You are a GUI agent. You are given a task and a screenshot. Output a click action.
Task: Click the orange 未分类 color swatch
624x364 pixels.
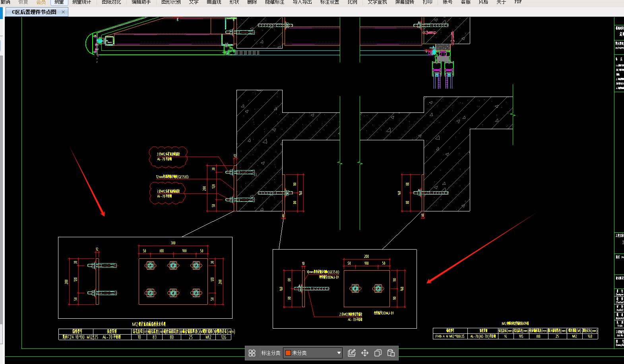click(288, 353)
